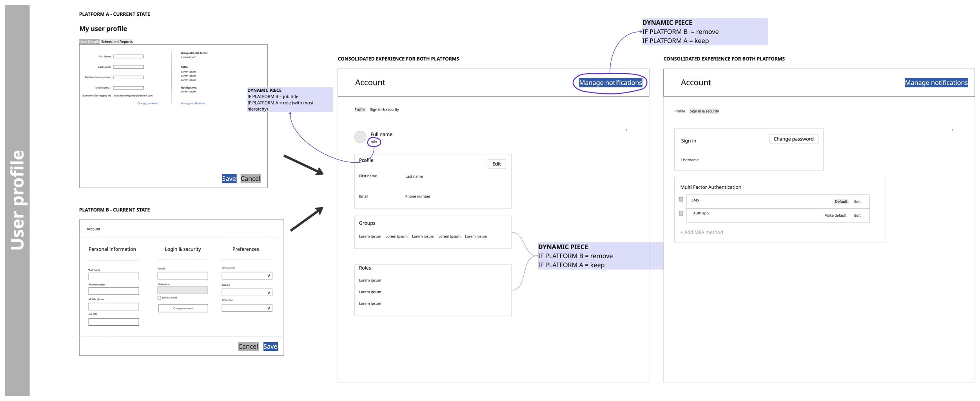
Task: Click the Change password button in Platform B
Action: click(x=183, y=308)
